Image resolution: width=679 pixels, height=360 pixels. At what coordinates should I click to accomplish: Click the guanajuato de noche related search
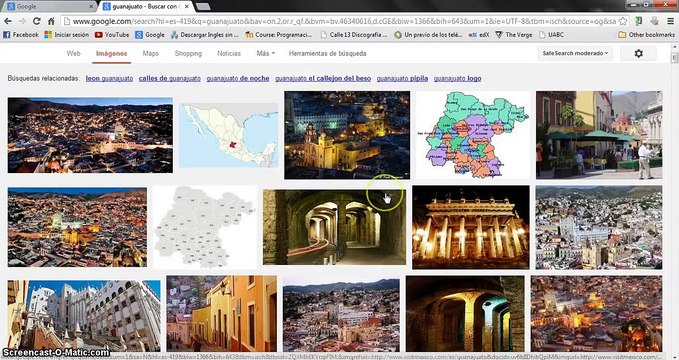(x=238, y=78)
